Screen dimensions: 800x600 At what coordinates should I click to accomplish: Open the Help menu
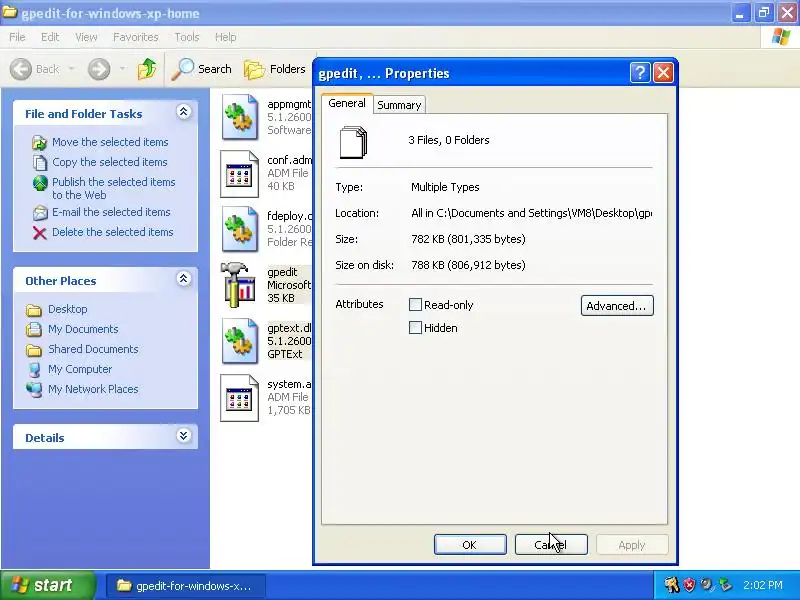pyautogui.click(x=226, y=37)
